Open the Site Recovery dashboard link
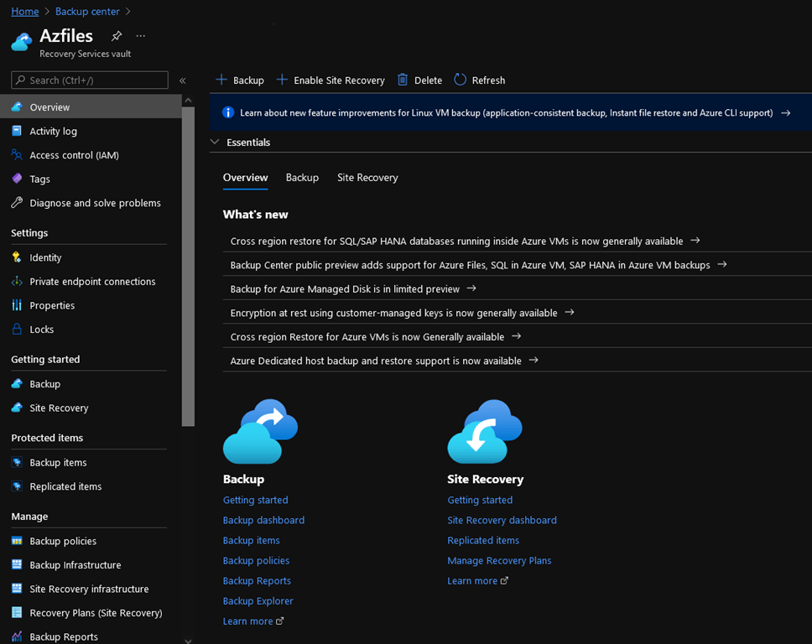 coord(502,520)
